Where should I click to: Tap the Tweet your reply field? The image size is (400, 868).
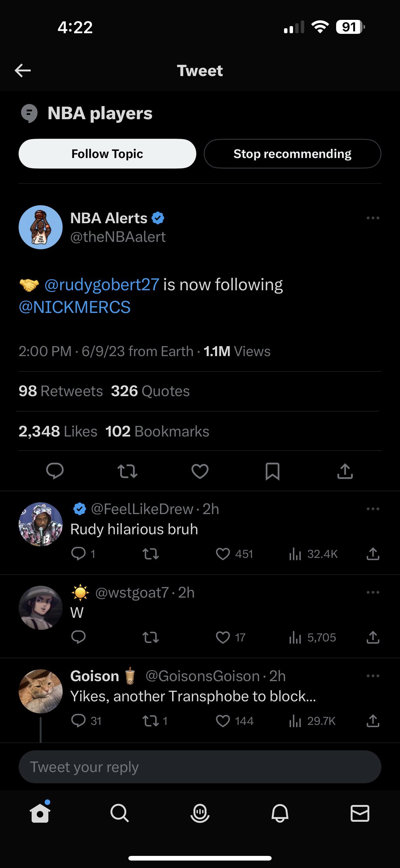(x=200, y=767)
